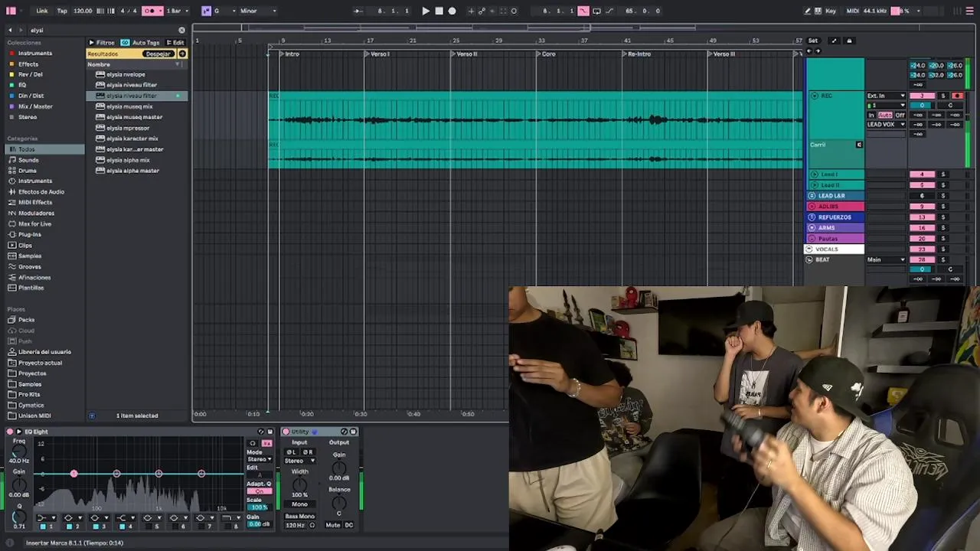
Task: Save the EQ Eight preset with the disk icon
Action: [x=269, y=432]
